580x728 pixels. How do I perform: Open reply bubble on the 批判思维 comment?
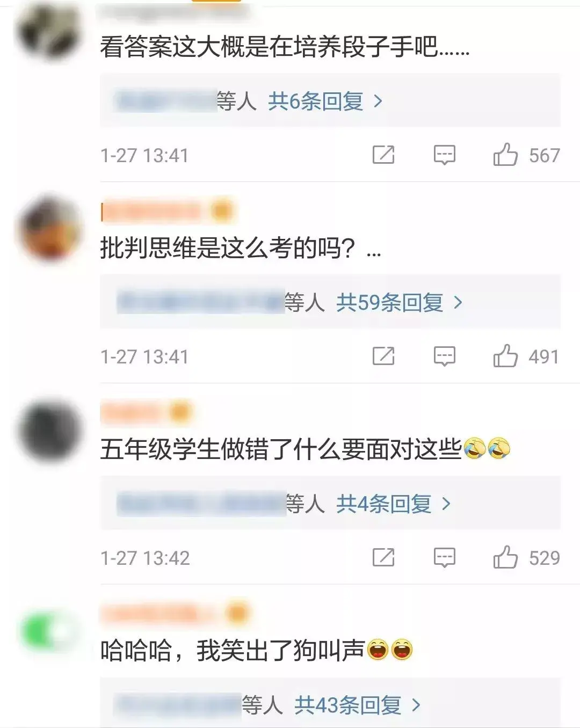pyautogui.click(x=445, y=356)
